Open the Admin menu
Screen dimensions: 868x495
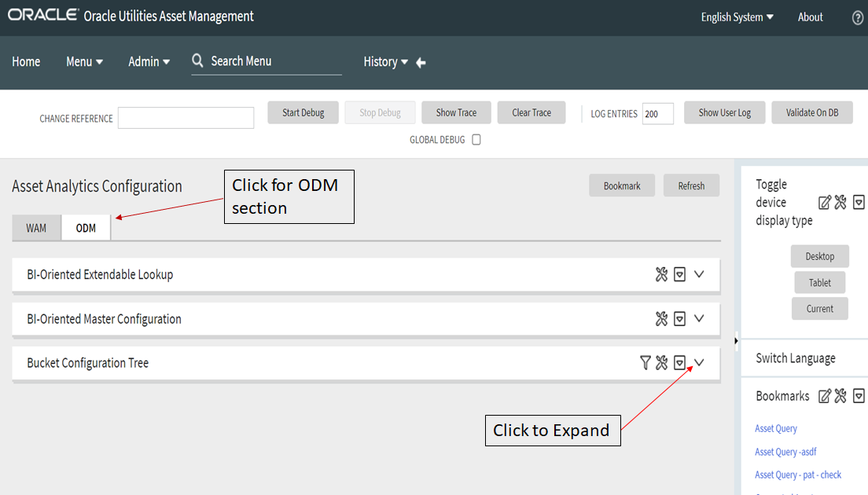[x=148, y=61]
